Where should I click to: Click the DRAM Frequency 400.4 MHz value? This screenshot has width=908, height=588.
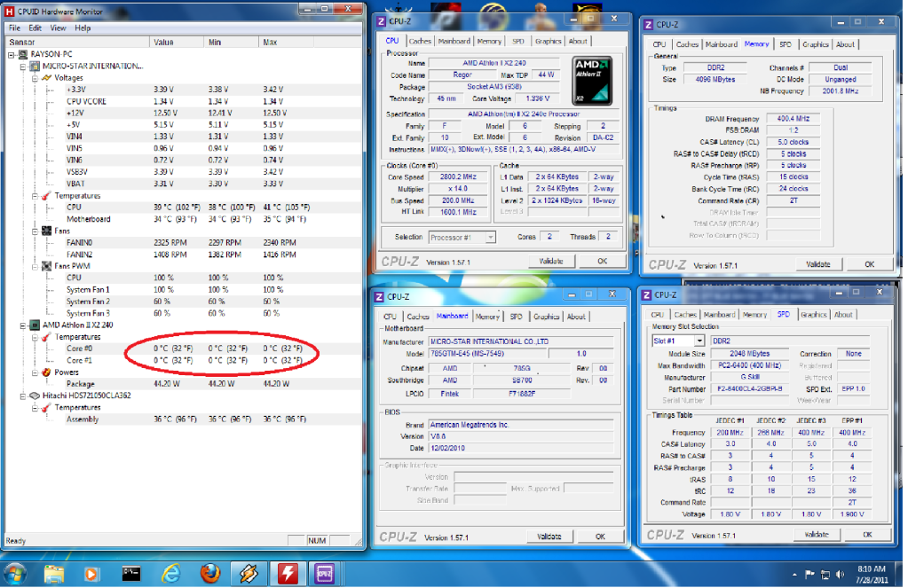[793, 119]
